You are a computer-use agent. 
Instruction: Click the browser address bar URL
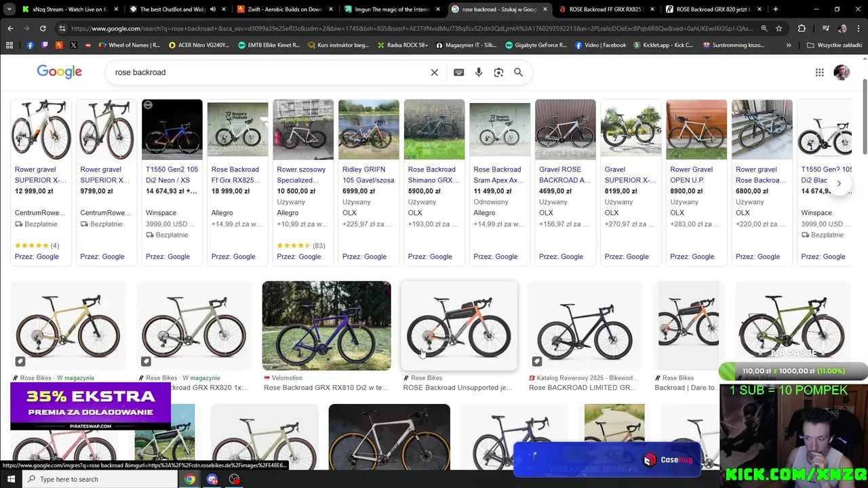point(412,28)
